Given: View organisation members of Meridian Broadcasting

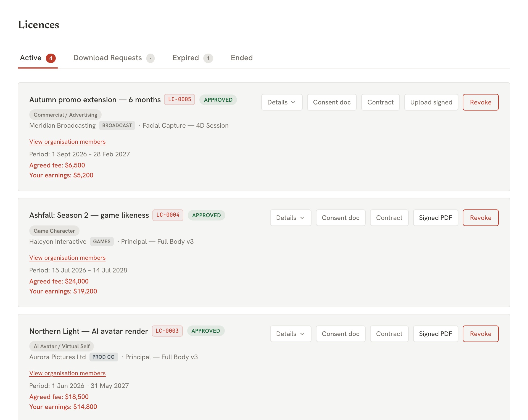Looking at the screenshot, I should pos(67,142).
